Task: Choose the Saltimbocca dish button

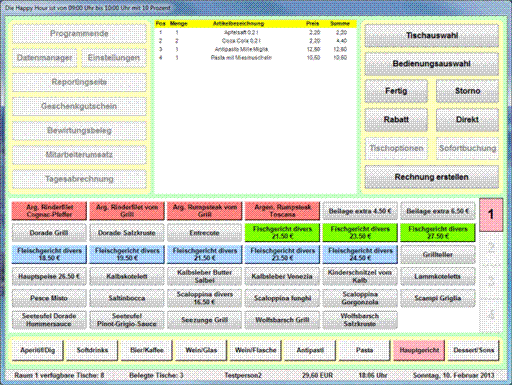Action: coord(127,298)
